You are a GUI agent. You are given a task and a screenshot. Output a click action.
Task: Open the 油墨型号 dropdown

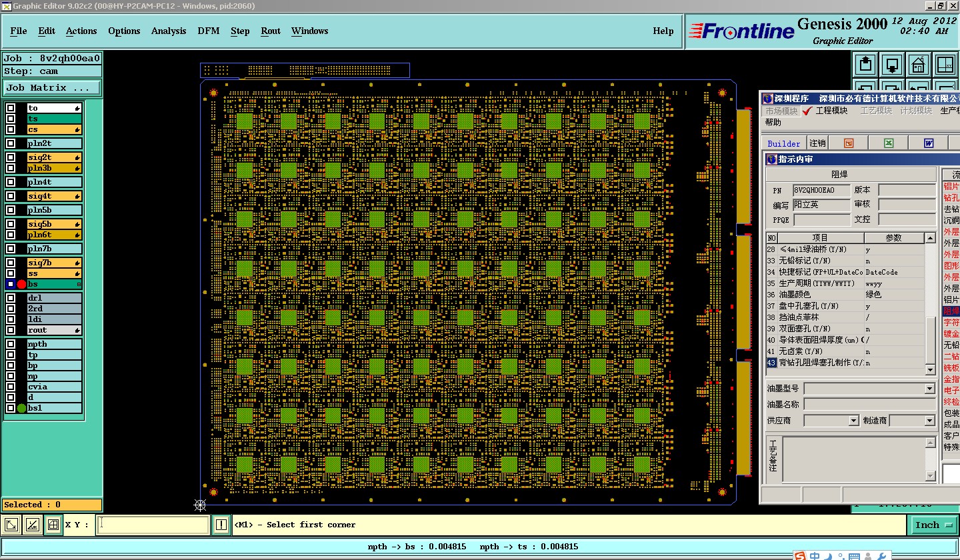click(930, 389)
